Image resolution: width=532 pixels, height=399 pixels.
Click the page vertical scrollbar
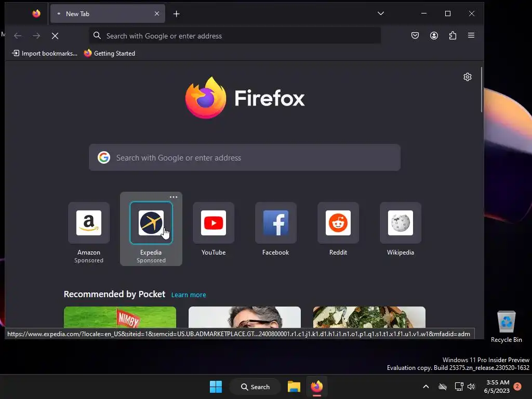pos(482,89)
